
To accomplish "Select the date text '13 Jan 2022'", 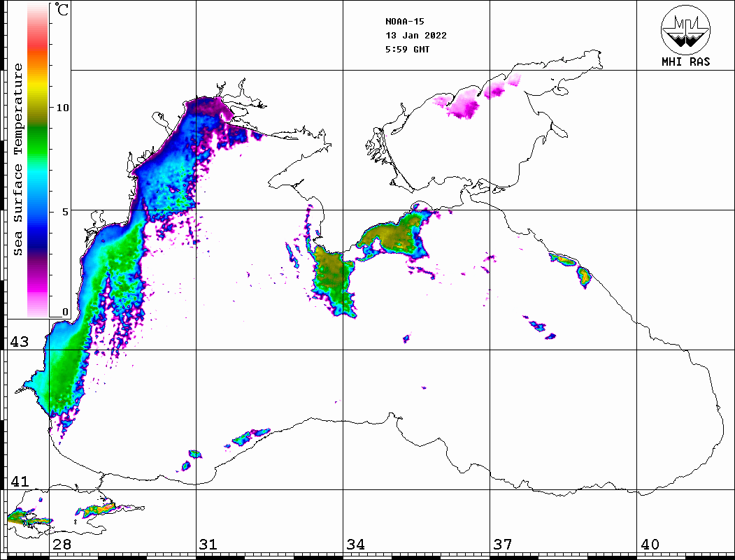I will (x=416, y=36).
